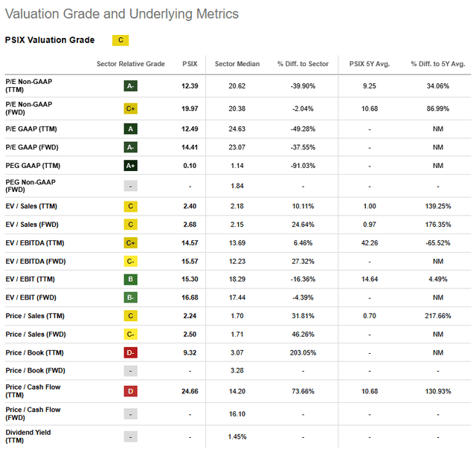Click the C+ grade badge for P/E Non-GAAP (FWD)

[131, 109]
